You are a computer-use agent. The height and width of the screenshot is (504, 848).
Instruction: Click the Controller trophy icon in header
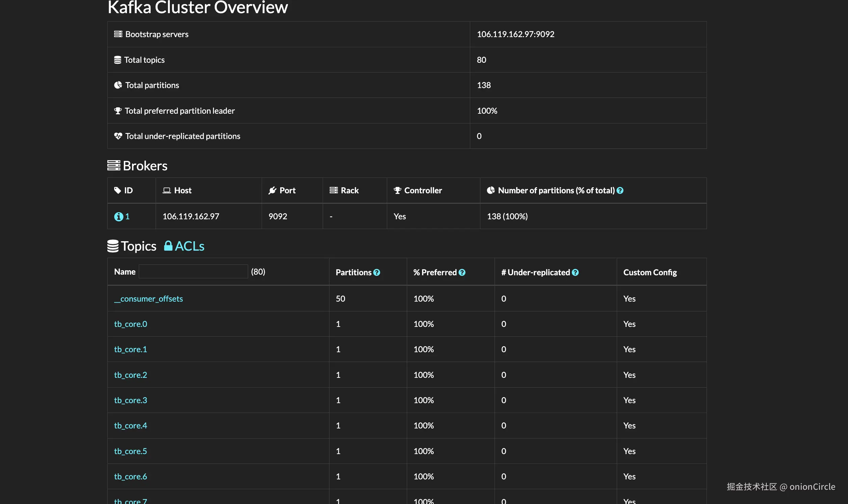pyautogui.click(x=397, y=191)
